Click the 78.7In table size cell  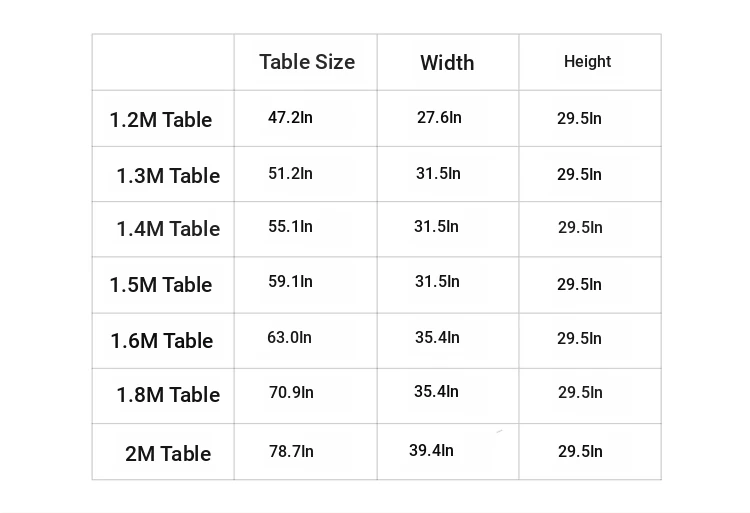(x=291, y=452)
